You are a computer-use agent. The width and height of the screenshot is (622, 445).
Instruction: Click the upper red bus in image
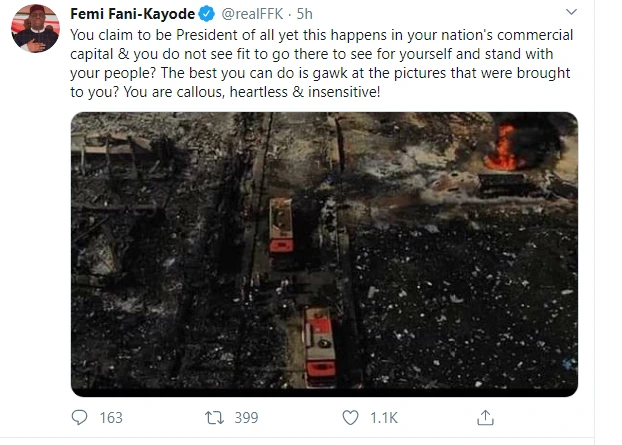click(x=281, y=225)
